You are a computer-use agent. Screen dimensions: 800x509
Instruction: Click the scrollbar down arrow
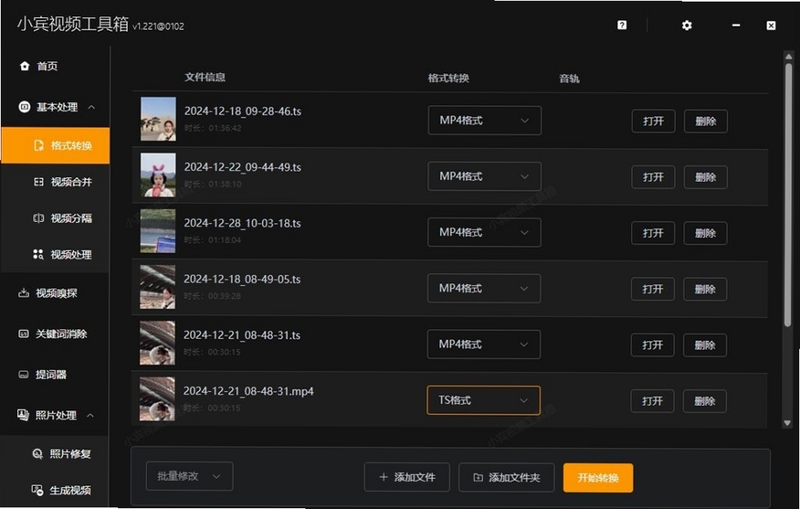(787, 423)
